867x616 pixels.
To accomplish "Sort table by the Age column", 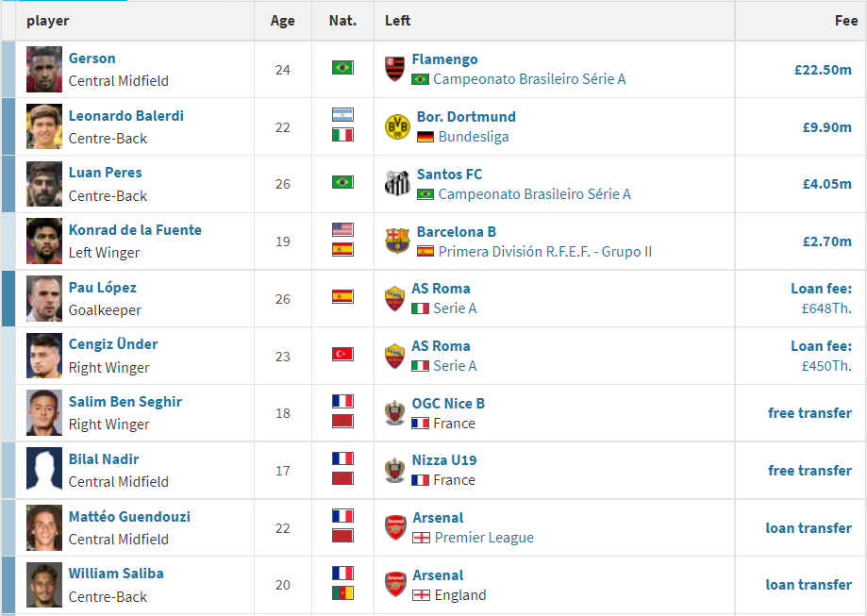I will [x=282, y=21].
